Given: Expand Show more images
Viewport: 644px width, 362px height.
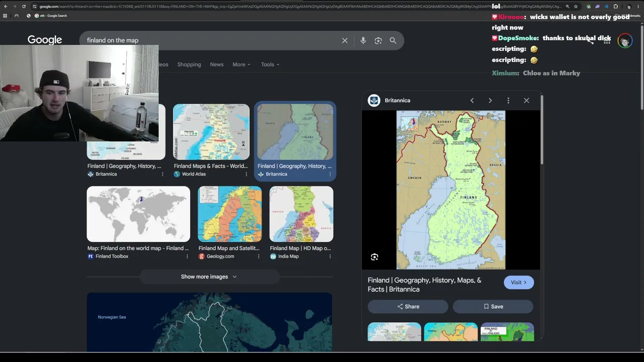Looking at the screenshot, I should click(209, 277).
